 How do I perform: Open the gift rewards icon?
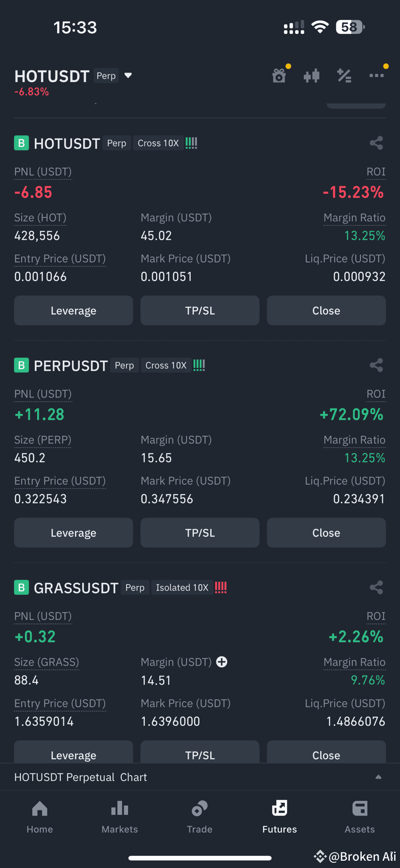(x=279, y=75)
